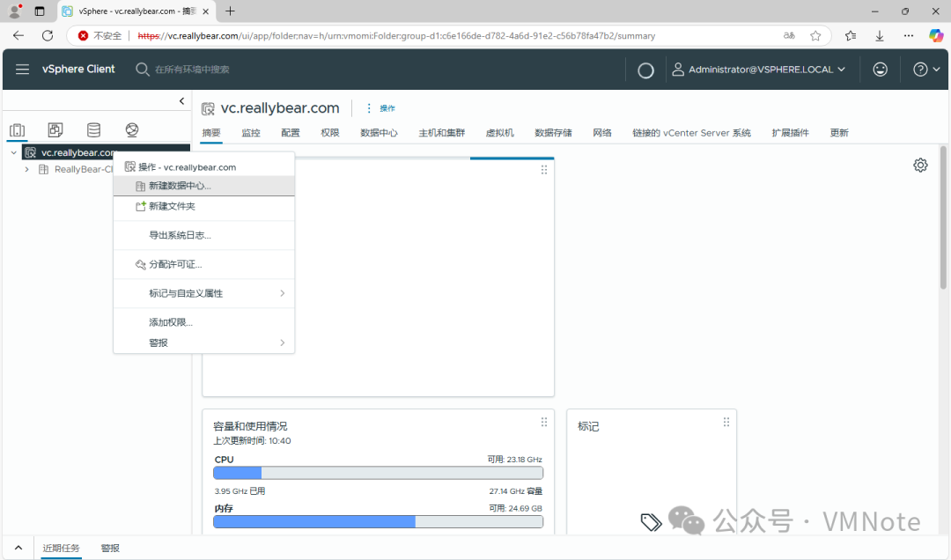
Task: Open the 近期任务 bottom tab
Action: click(62, 548)
